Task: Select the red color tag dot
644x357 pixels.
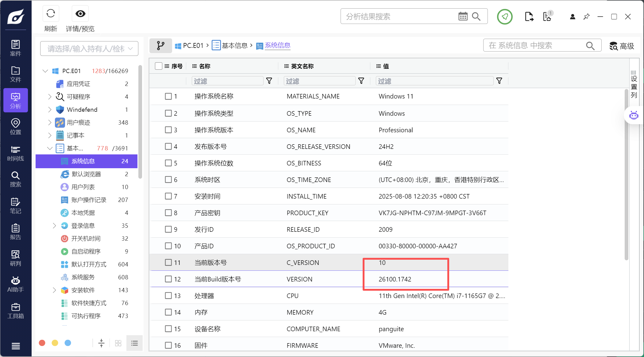Action: pos(42,343)
